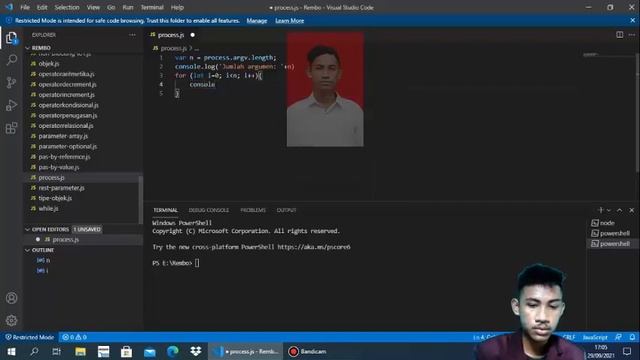The image size is (640, 360).
Task: Open notifications bell in status bar
Action: click(x=632, y=337)
